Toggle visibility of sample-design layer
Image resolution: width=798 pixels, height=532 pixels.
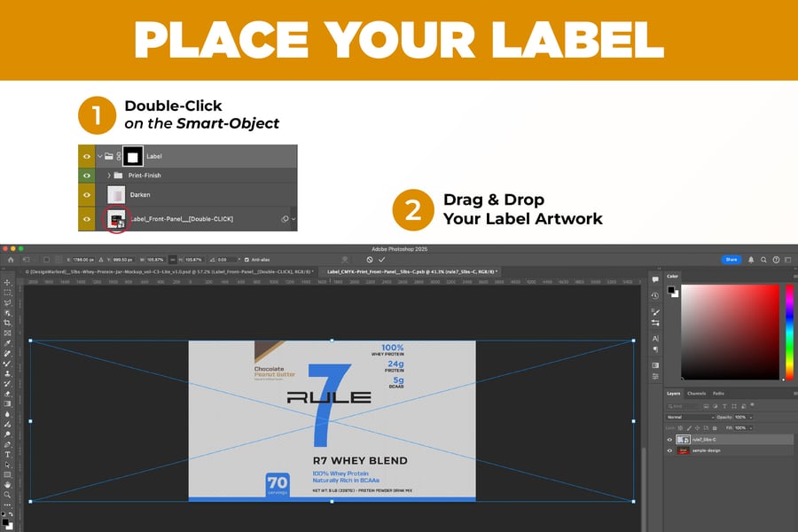(669, 450)
